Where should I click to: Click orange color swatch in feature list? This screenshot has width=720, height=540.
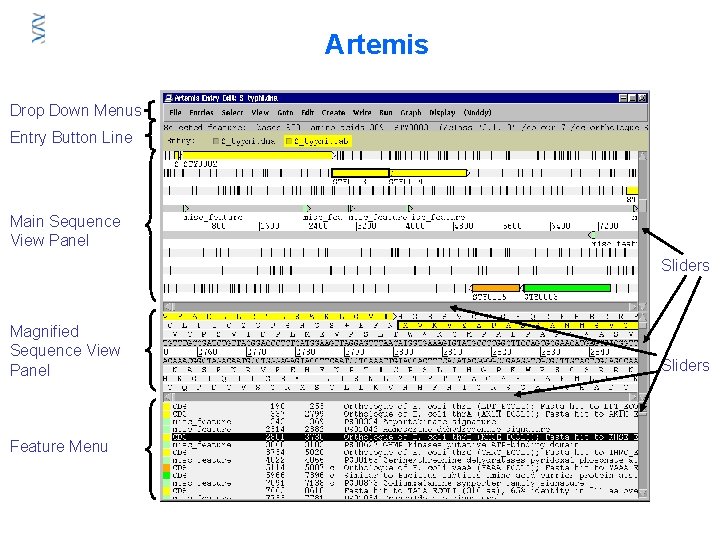(x=167, y=468)
